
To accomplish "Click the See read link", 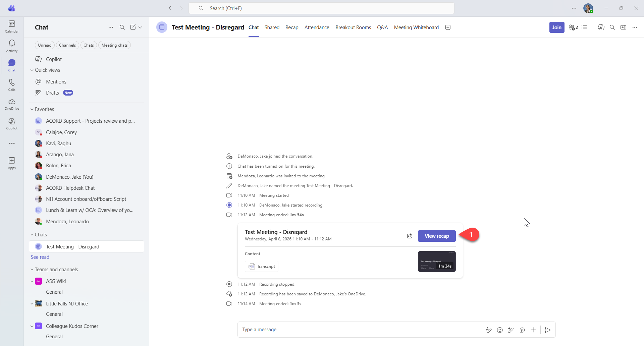I will (40, 257).
